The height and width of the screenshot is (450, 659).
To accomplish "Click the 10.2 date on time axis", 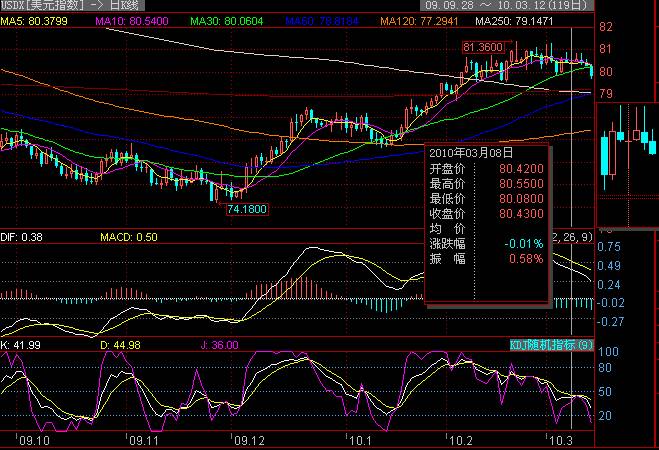I will [x=460, y=438].
